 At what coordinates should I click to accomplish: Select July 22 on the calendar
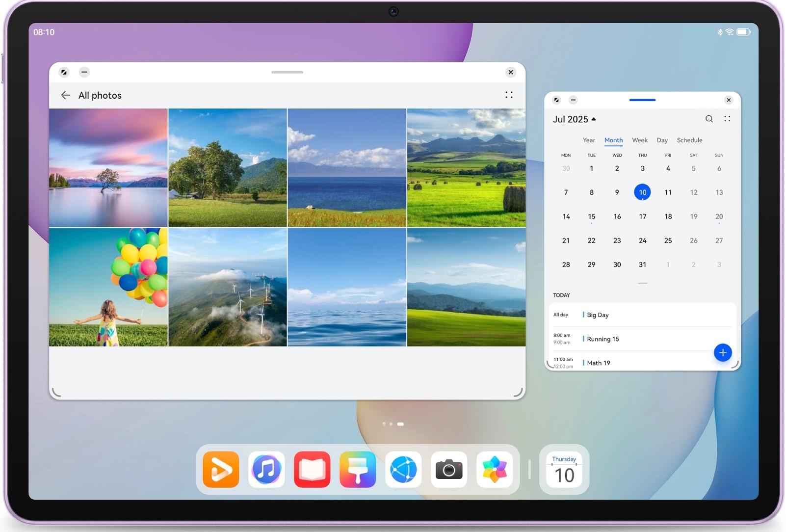(591, 240)
